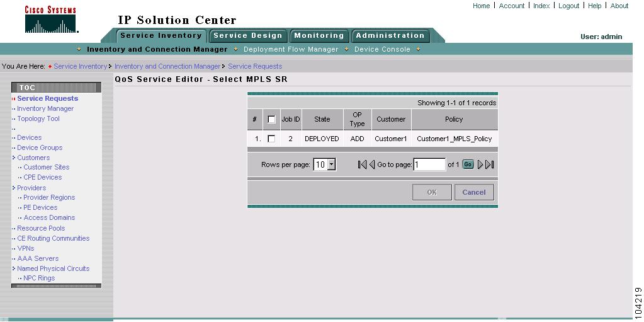The width and height of the screenshot is (644, 322).
Task: Open Devices in the TOC
Action: pyautogui.click(x=29, y=137)
